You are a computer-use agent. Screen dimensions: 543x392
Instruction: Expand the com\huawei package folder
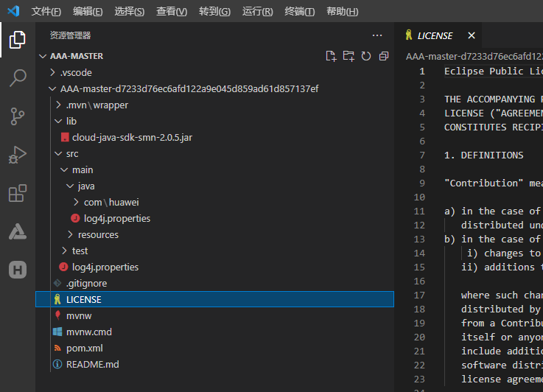[111, 202]
